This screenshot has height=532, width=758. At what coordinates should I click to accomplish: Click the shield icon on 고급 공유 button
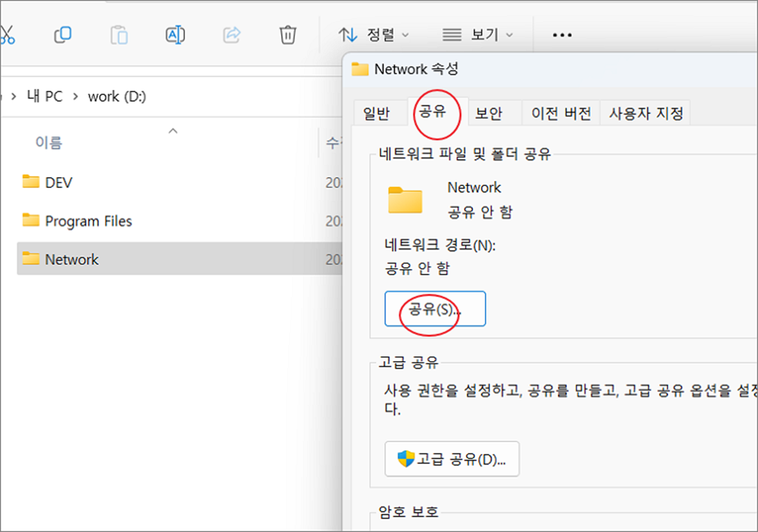406,459
